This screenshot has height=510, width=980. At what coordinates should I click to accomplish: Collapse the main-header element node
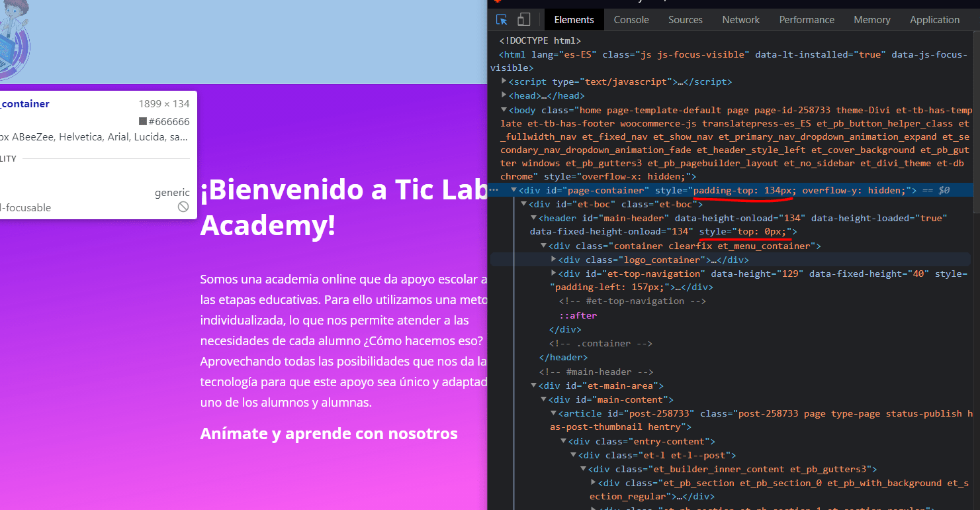(x=534, y=218)
